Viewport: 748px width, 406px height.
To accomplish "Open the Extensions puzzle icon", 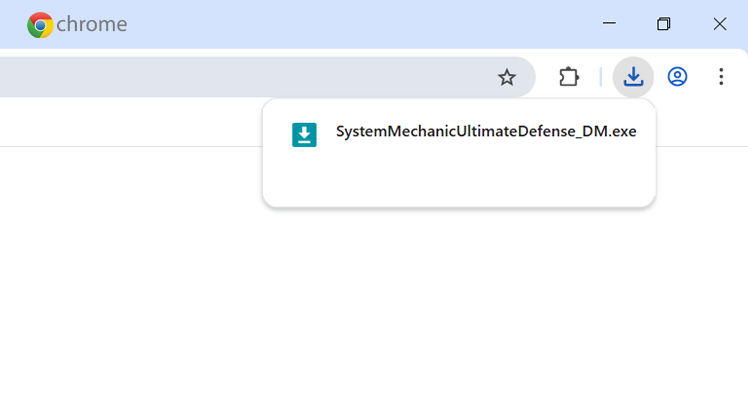I will [x=569, y=77].
